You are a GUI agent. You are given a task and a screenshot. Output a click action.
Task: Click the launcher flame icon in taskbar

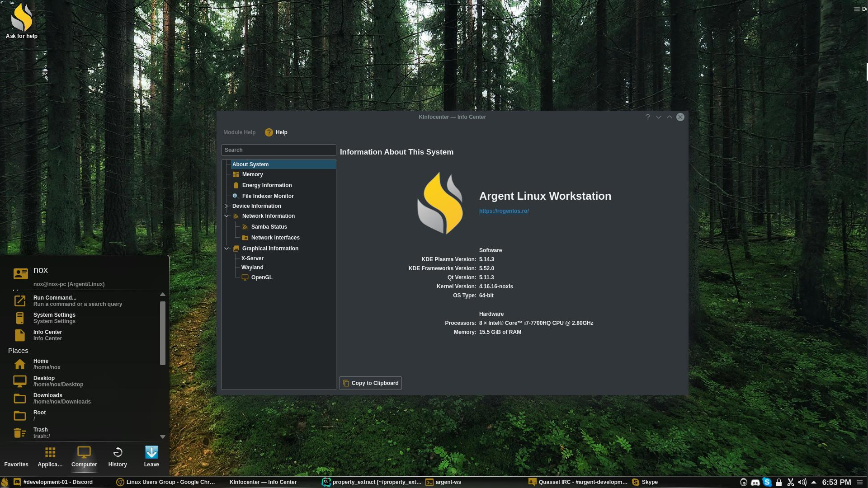click(5, 482)
